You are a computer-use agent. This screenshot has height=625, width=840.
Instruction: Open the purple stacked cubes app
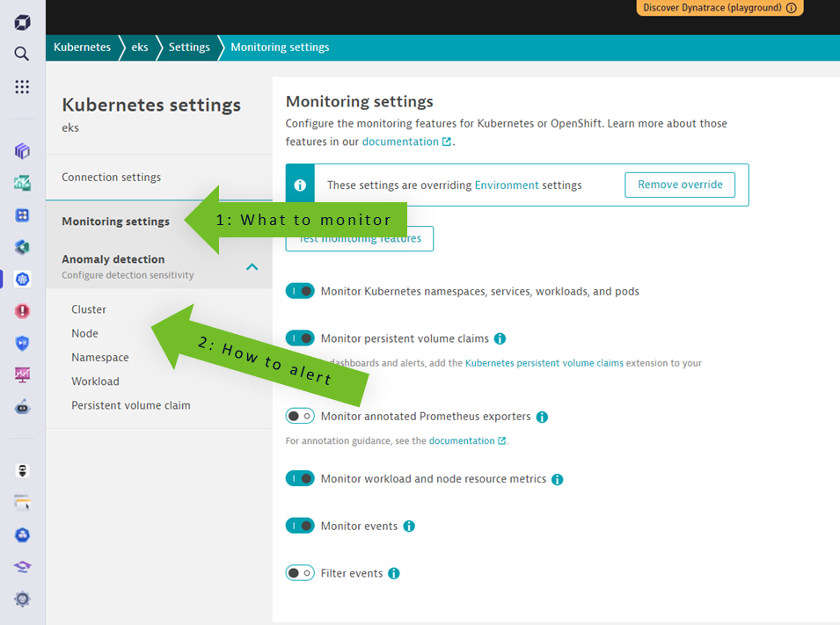22,151
